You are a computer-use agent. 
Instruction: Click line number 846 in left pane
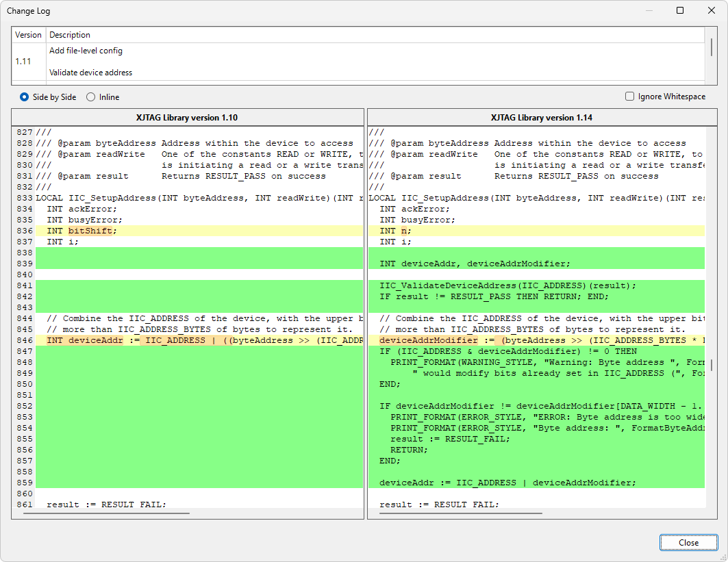click(x=25, y=340)
